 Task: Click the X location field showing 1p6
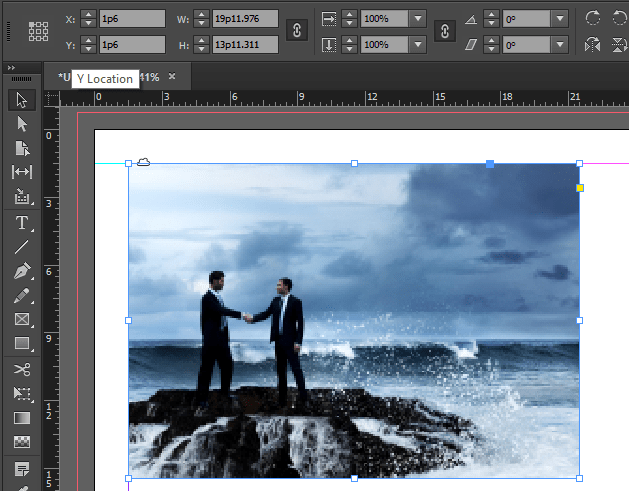point(132,18)
